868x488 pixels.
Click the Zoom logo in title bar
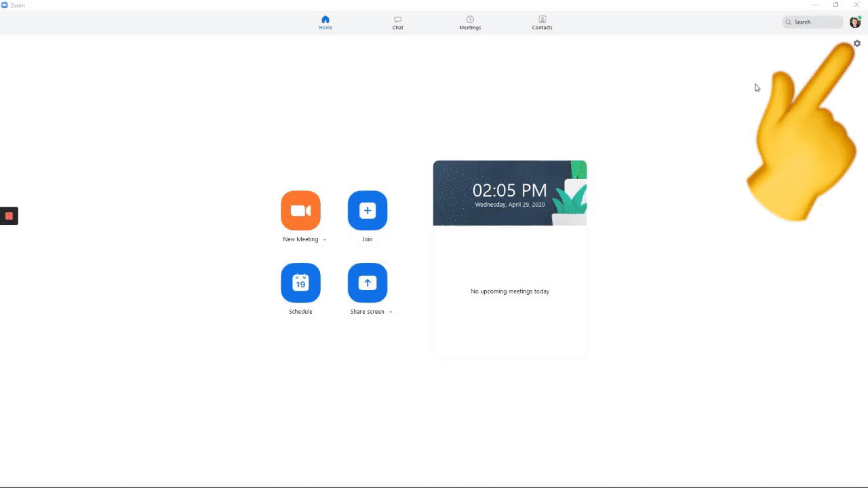(5, 5)
